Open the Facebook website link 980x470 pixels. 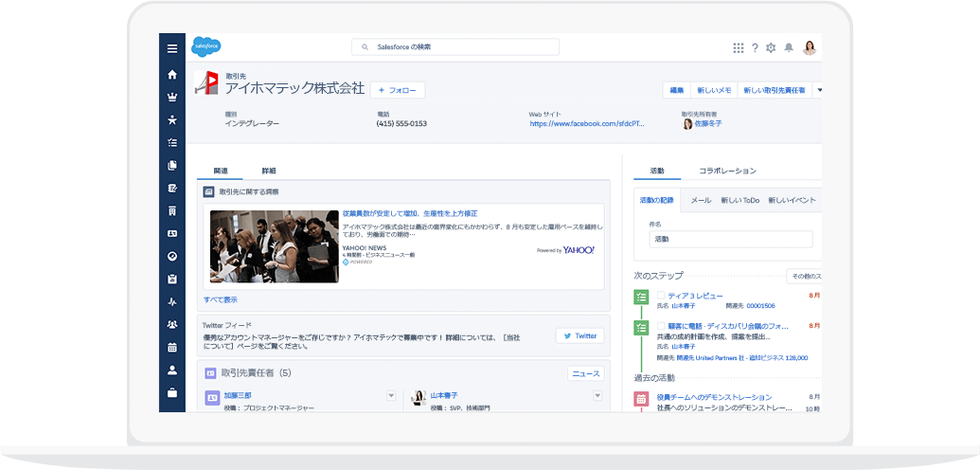pos(586,123)
